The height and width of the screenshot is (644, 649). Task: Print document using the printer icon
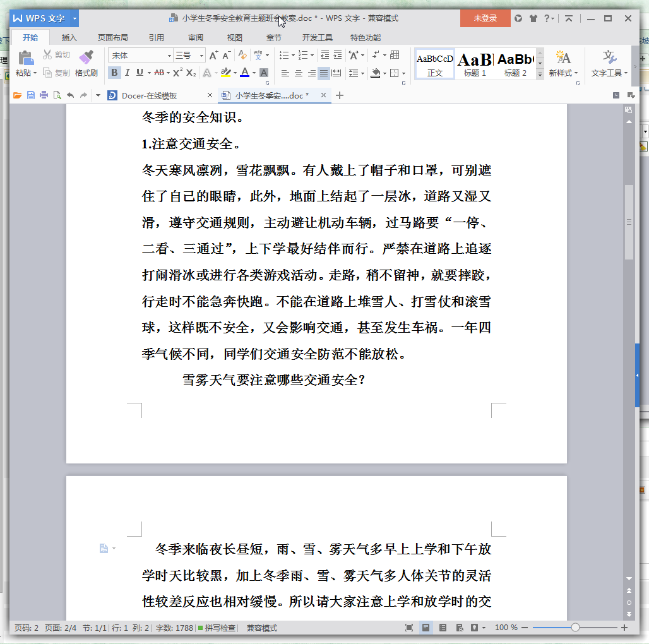(x=44, y=95)
